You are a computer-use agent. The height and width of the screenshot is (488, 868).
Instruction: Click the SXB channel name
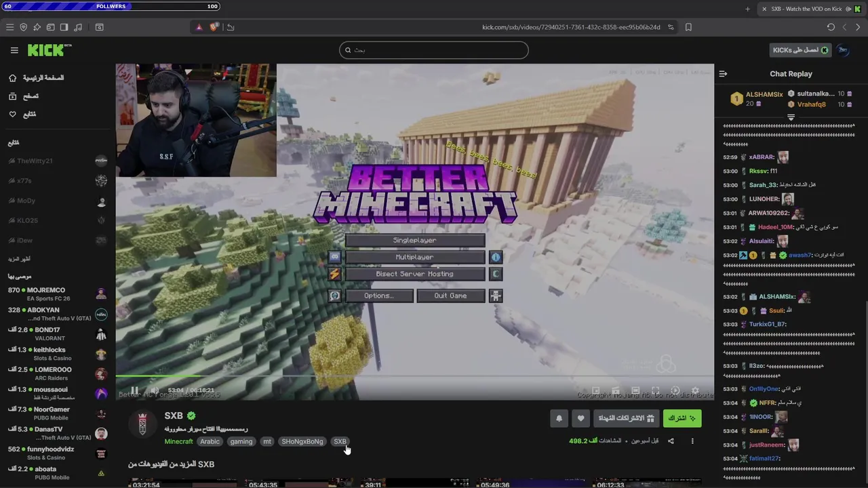(x=174, y=415)
